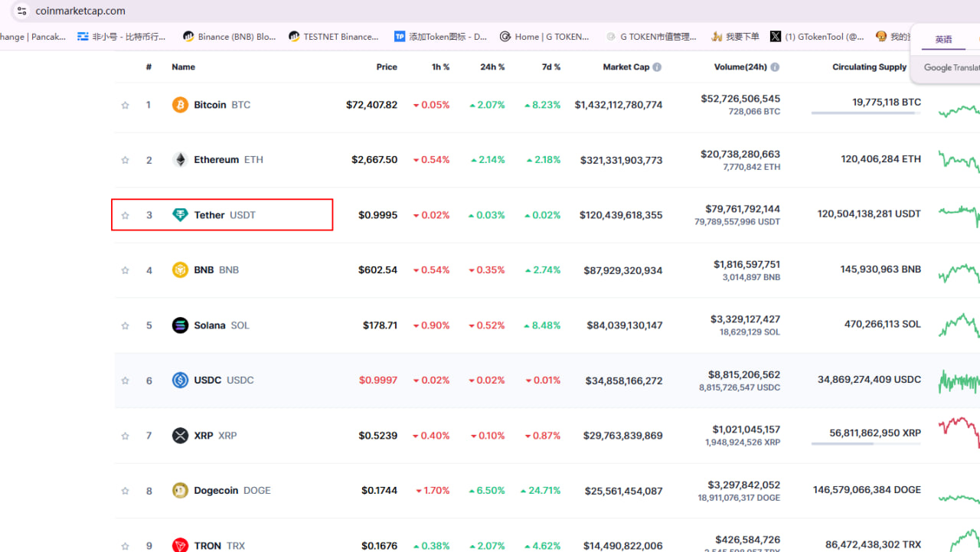Toggle watchlist star for Bitcoin
Screen dimensions: 980x552
pos(125,105)
